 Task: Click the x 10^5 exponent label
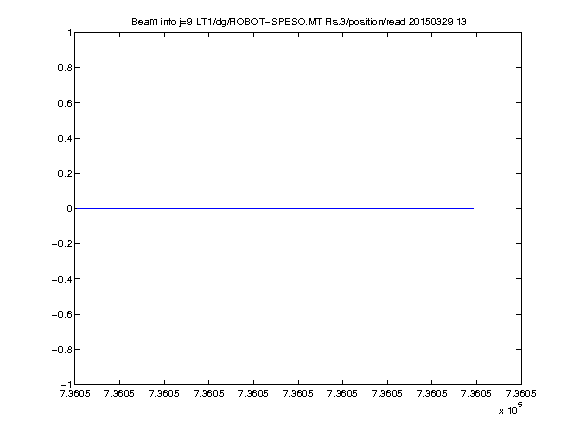coord(511,409)
